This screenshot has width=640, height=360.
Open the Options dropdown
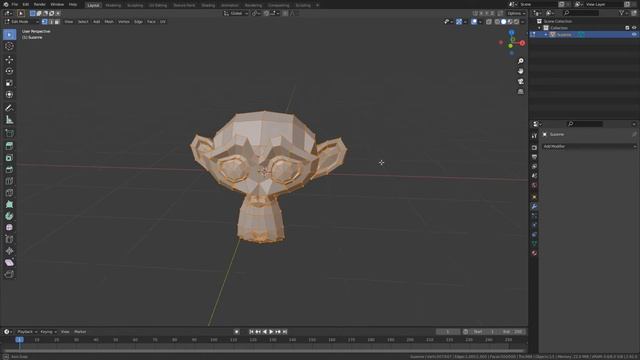[x=516, y=13]
